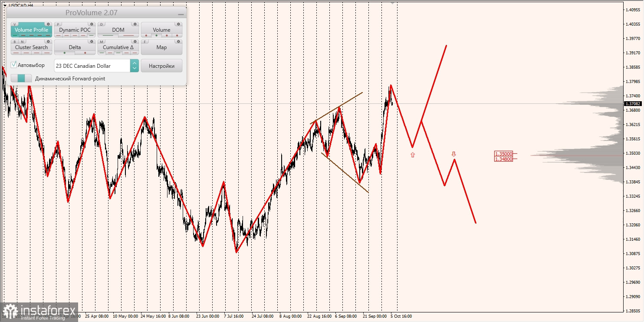Click the 24 May 16:00 date label

click(154, 316)
